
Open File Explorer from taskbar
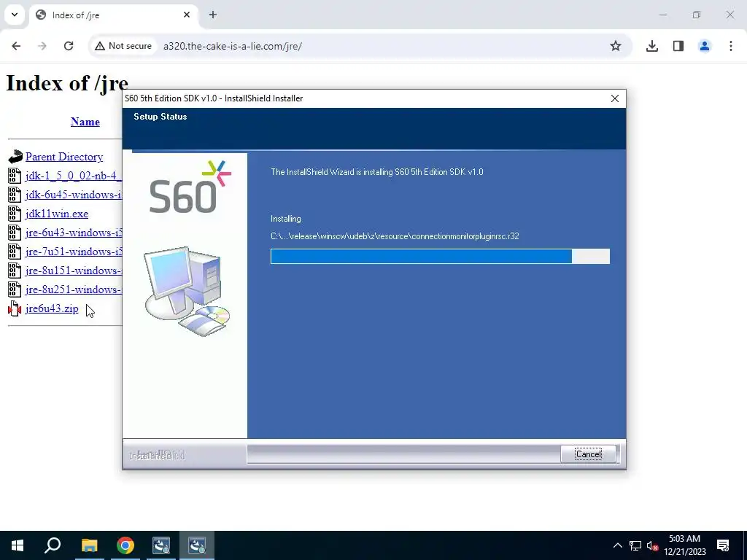point(89,545)
